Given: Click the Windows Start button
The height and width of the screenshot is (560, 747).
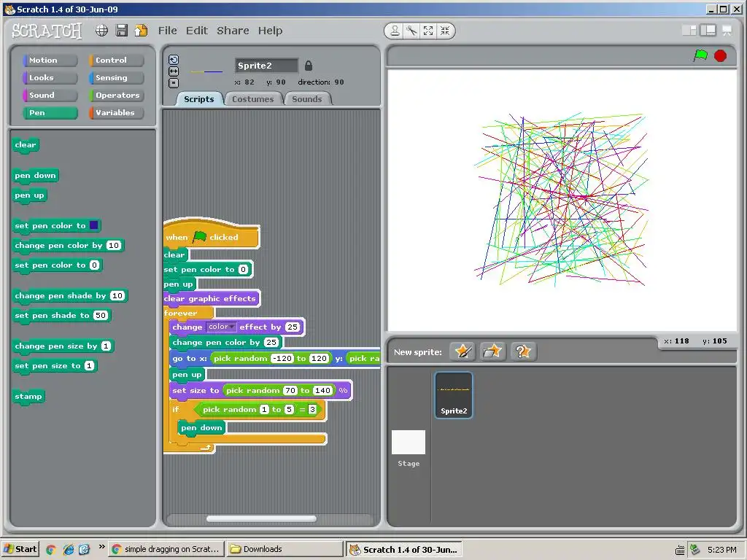Looking at the screenshot, I should tap(20, 549).
